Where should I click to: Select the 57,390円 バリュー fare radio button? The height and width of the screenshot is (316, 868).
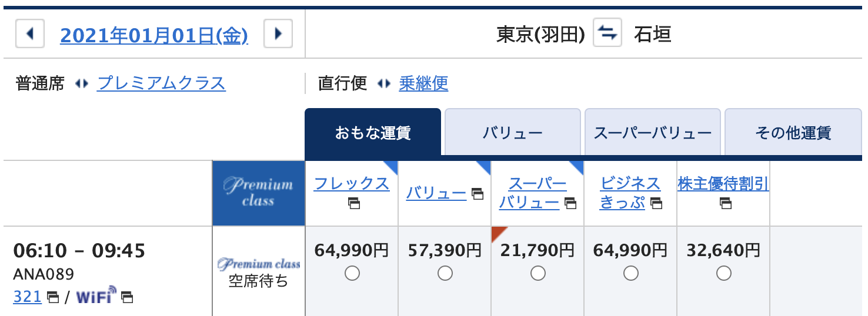(x=445, y=273)
